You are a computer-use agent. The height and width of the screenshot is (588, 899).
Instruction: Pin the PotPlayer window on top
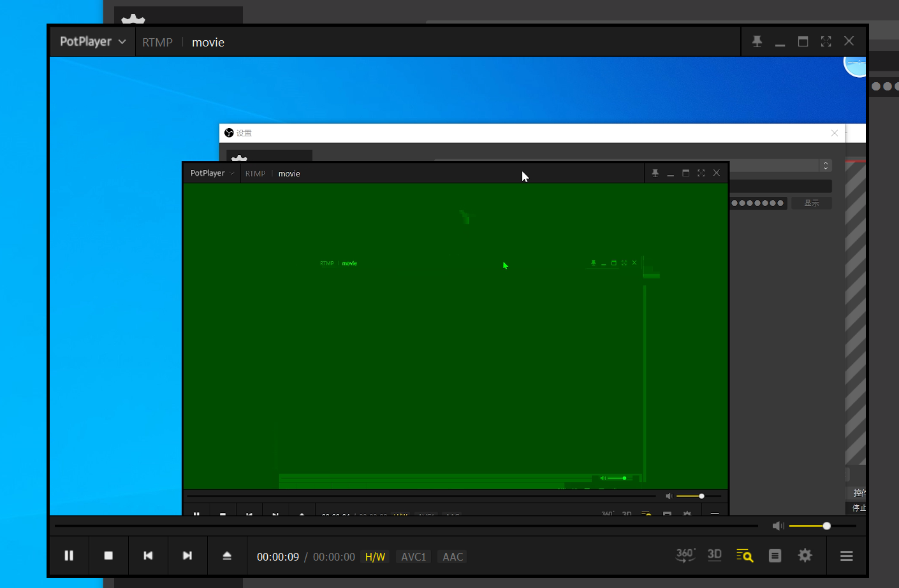click(757, 41)
